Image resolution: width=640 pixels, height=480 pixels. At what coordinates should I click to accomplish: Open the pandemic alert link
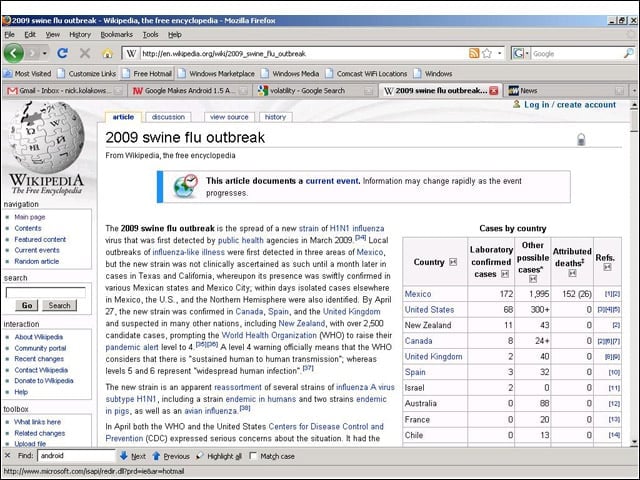tap(132, 347)
